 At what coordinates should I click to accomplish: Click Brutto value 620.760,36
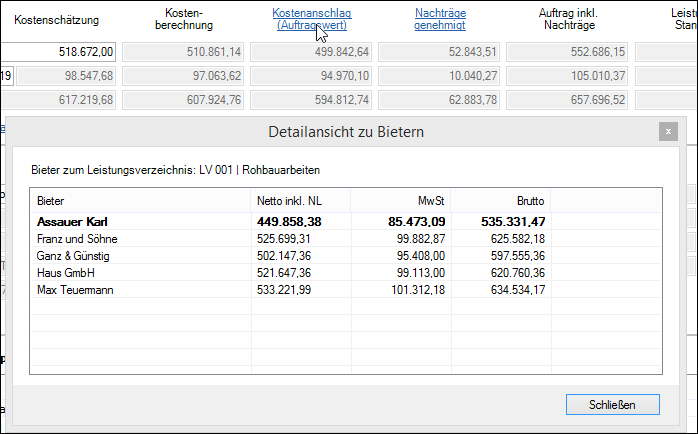click(518, 273)
